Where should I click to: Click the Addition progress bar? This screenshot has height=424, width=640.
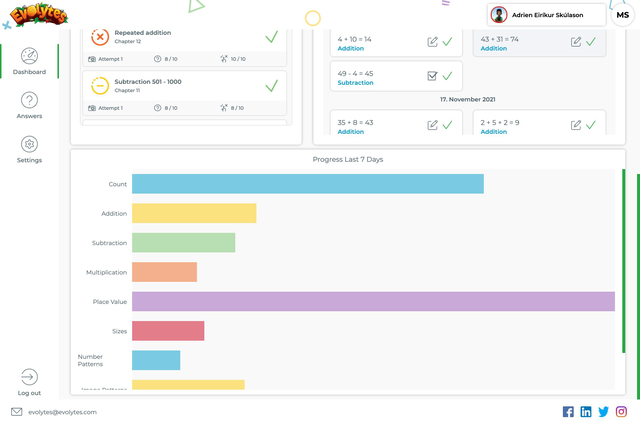pos(194,213)
